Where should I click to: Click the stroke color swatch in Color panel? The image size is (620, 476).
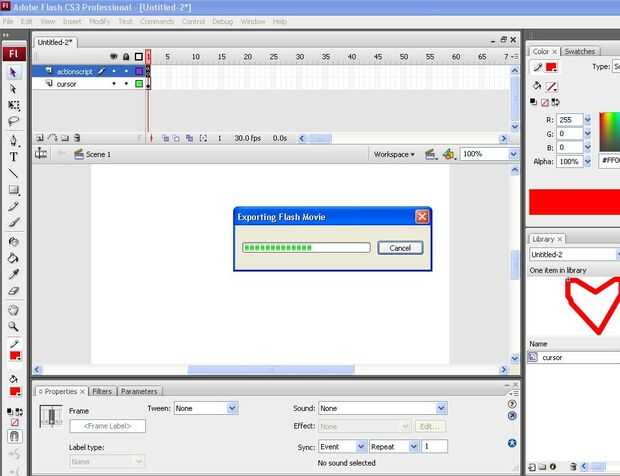[551, 67]
